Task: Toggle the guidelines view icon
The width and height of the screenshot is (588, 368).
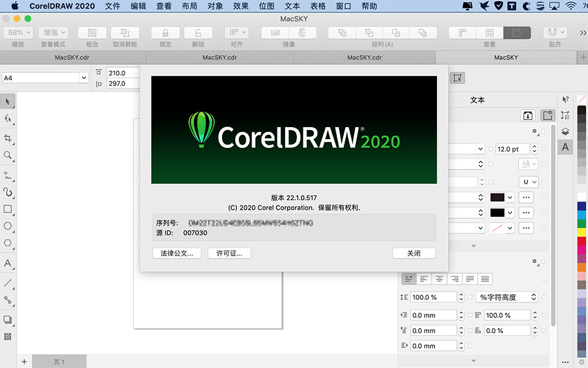Action: click(x=517, y=32)
